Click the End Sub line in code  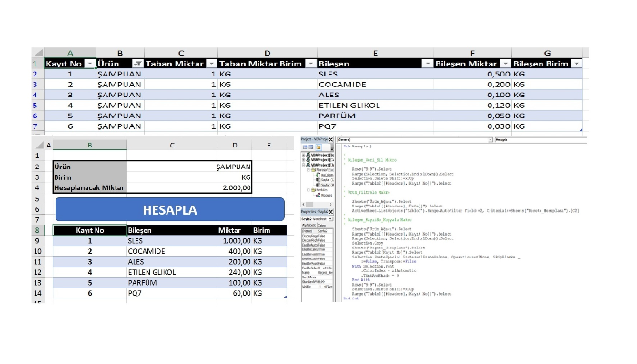[351, 298]
